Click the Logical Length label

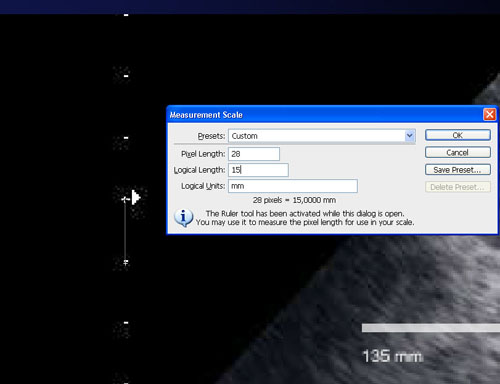199,170
